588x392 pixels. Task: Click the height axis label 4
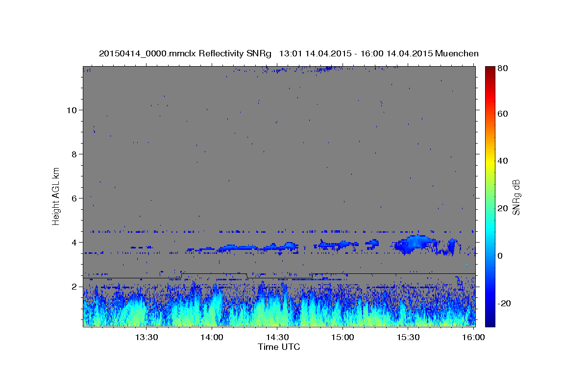click(x=74, y=242)
